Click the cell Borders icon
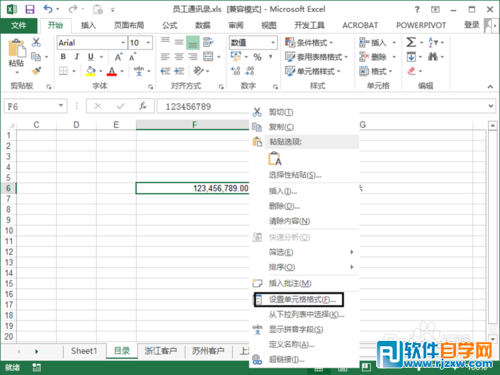The width and height of the screenshot is (500, 375). [63, 71]
